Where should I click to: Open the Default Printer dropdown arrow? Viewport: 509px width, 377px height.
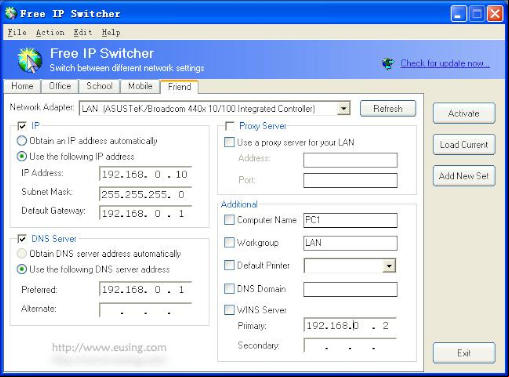coord(389,266)
